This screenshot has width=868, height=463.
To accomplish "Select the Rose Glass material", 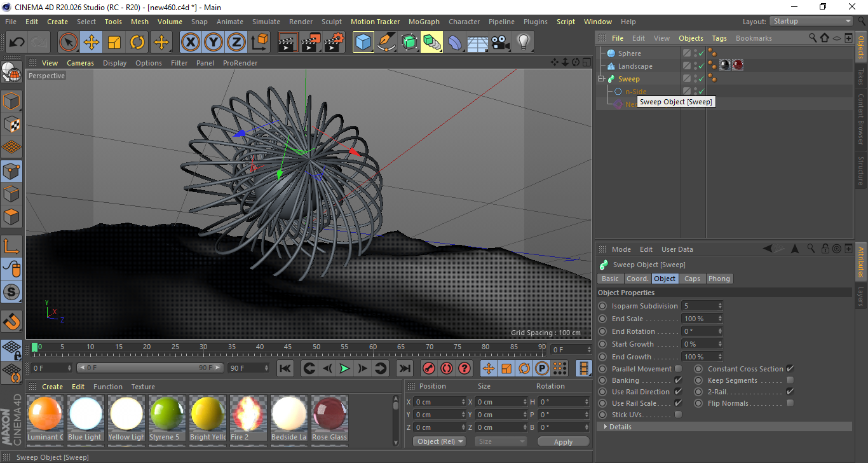I will coord(329,418).
